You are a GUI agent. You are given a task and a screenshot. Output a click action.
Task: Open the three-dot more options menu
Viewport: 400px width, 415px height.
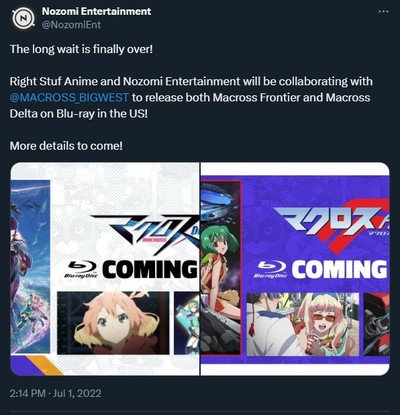pos(384,11)
